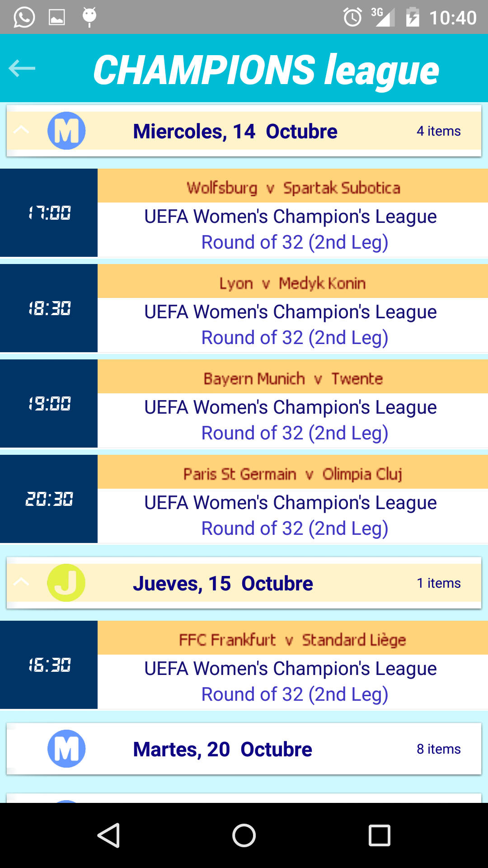This screenshot has width=488, height=868.
Task: Tap the 17:00 kickoff time block
Action: pyautogui.click(x=49, y=212)
